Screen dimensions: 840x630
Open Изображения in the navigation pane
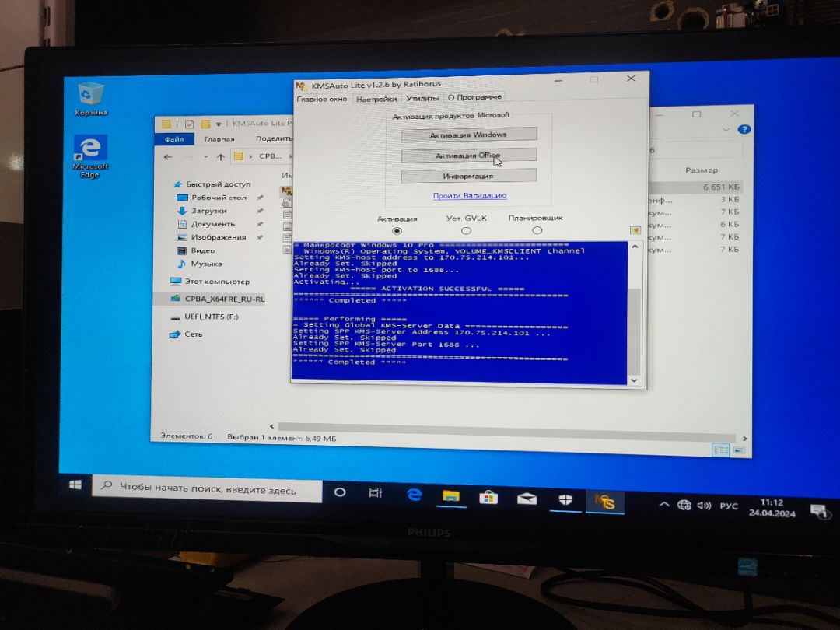pyautogui.click(x=212, y=236)
